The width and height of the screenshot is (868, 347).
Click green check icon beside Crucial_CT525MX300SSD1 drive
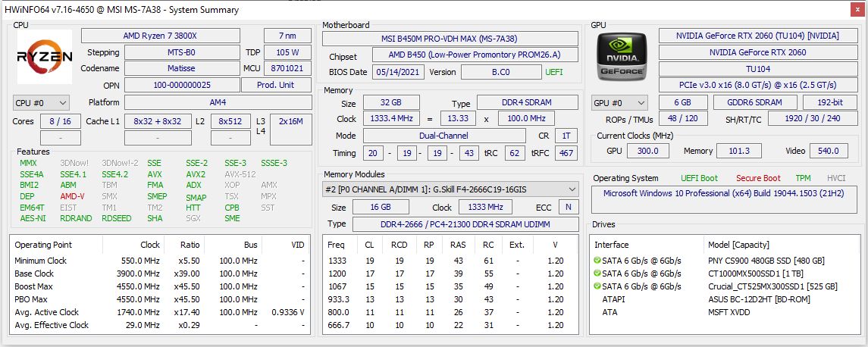click(x=597, y=286)
